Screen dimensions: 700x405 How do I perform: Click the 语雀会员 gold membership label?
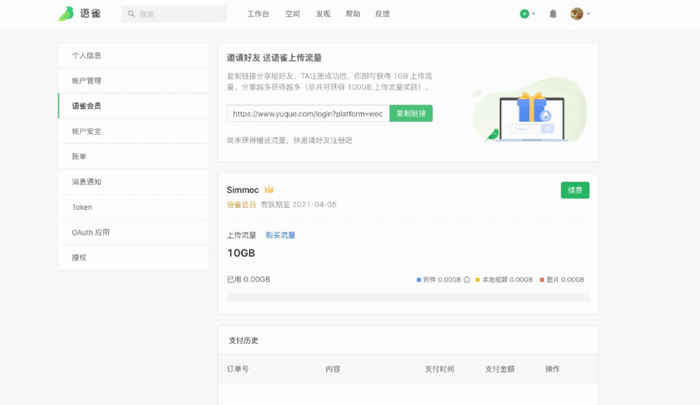click(x=241, y=205)
